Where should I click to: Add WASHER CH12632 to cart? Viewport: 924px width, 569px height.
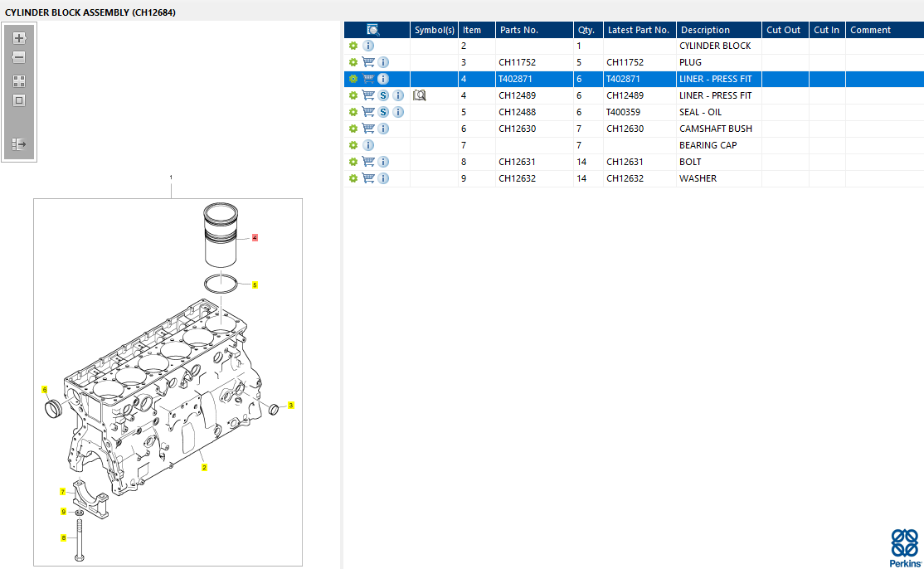click(x=368, y=178)
